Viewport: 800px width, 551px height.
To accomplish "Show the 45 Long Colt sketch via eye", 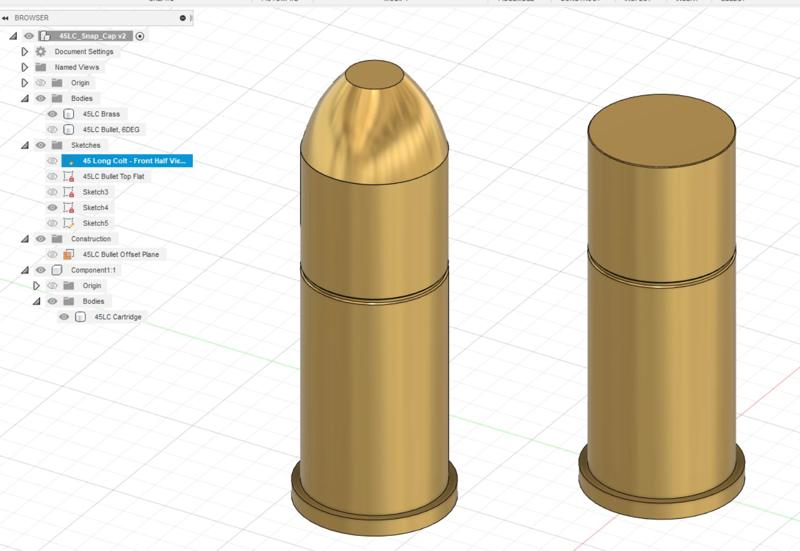I will click(x=52, y=161).
